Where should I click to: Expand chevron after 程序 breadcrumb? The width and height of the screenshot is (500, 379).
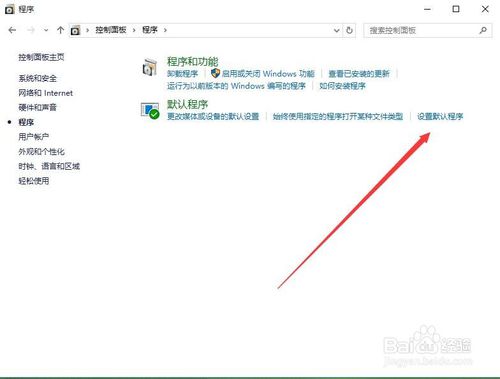click(x=165, y=30)
